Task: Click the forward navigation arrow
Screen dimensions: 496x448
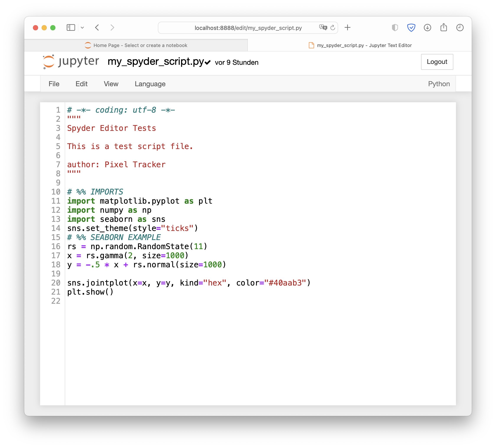Action: (114, 28)
